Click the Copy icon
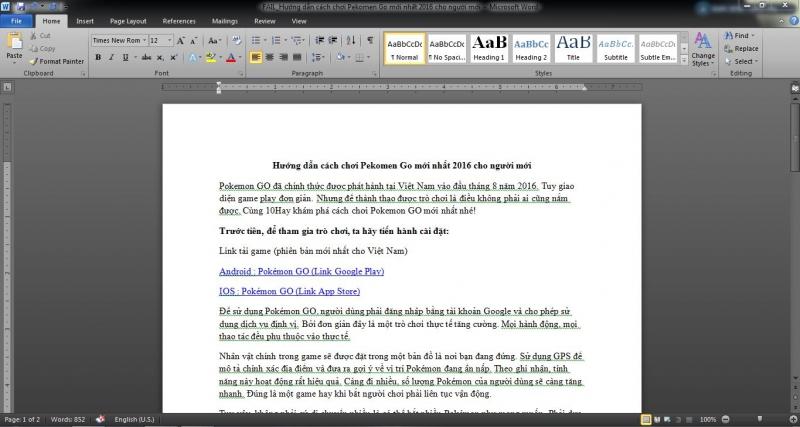The image size is (800, 427). point(34,48)
